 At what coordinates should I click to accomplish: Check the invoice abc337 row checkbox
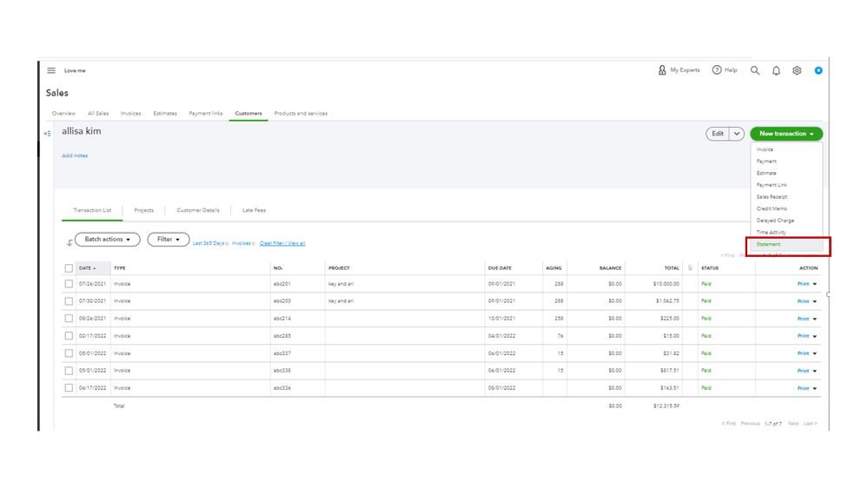coord(69,353)
